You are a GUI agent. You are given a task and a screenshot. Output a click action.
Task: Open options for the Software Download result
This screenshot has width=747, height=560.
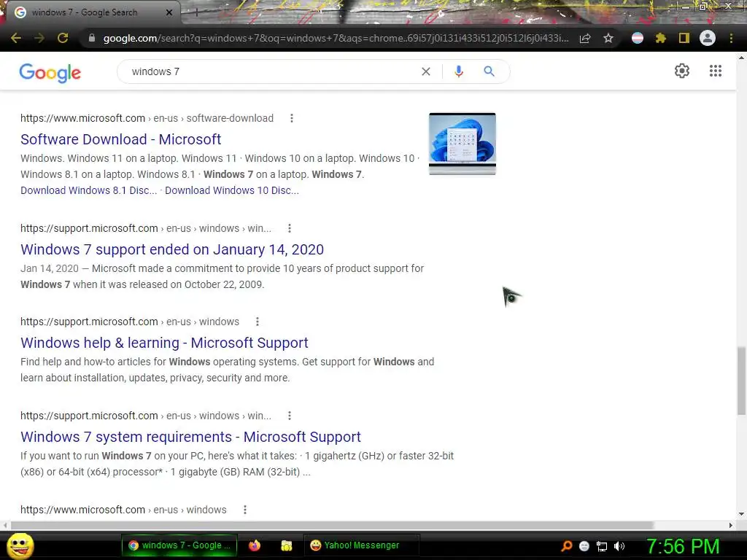(292, 118)
